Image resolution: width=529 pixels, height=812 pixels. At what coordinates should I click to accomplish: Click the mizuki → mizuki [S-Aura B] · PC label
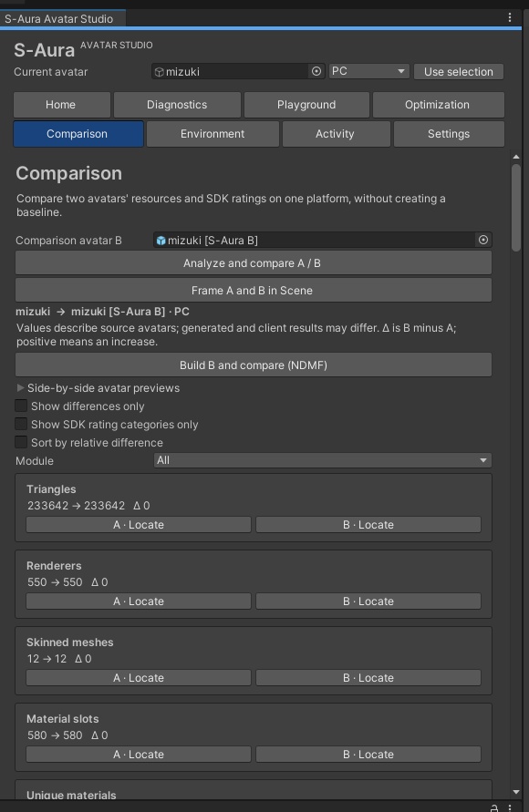pyautogui.click(x=102, y=312)
